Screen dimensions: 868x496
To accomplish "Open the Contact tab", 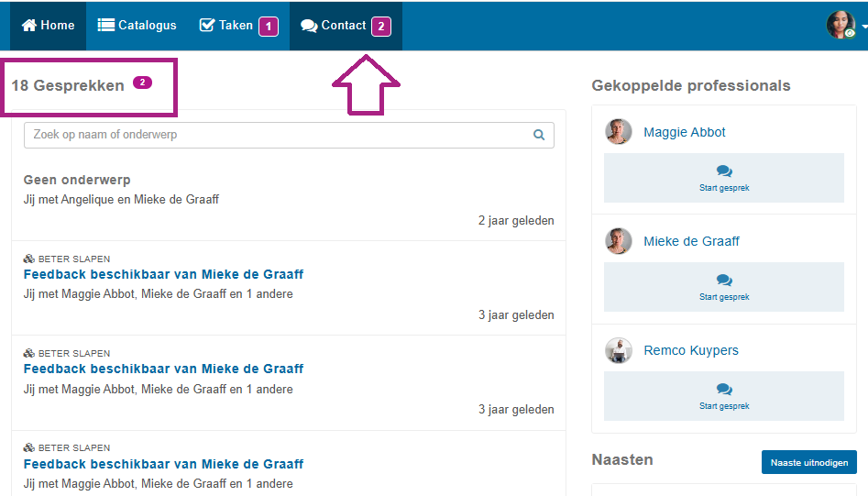I will [346, 26].
